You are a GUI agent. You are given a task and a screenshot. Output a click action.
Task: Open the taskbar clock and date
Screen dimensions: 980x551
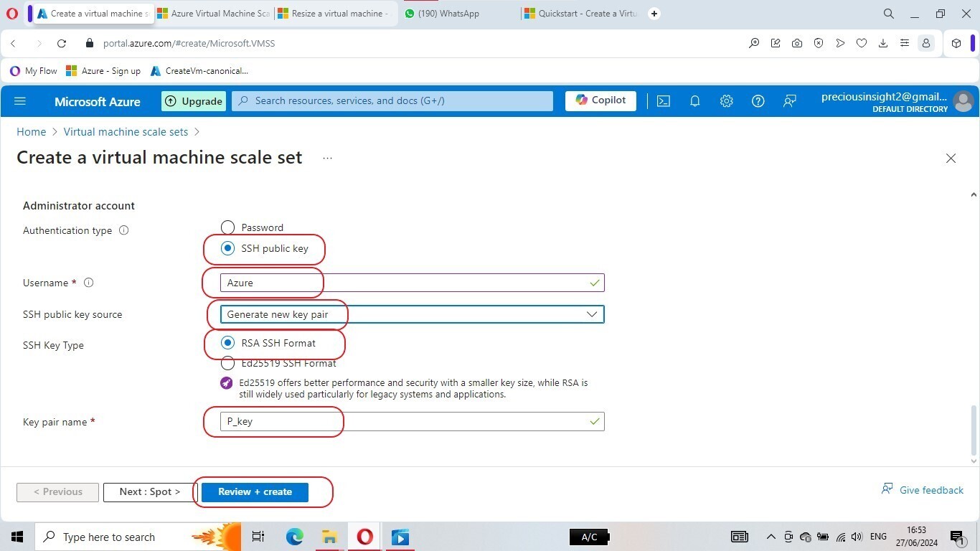coord(917,537)
